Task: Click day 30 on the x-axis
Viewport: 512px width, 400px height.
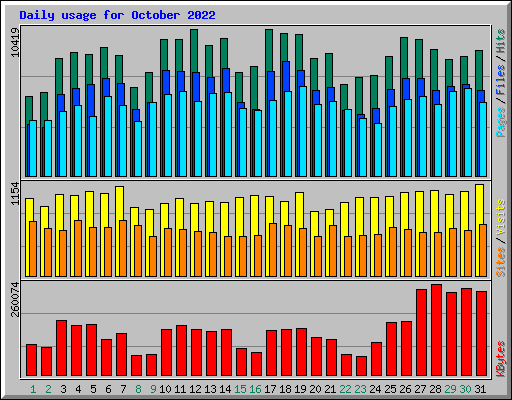Action: click(465, 389)
